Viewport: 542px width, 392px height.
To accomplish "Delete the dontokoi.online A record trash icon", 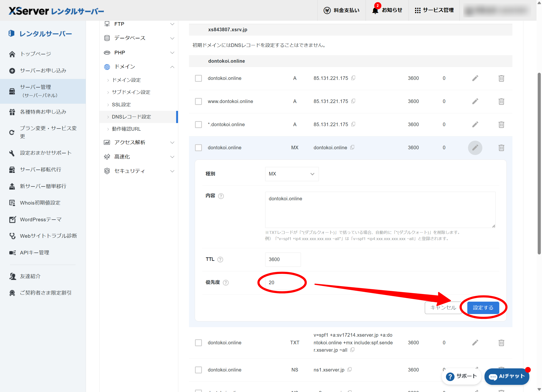I will pyautogui.click(x=501, y=78).
